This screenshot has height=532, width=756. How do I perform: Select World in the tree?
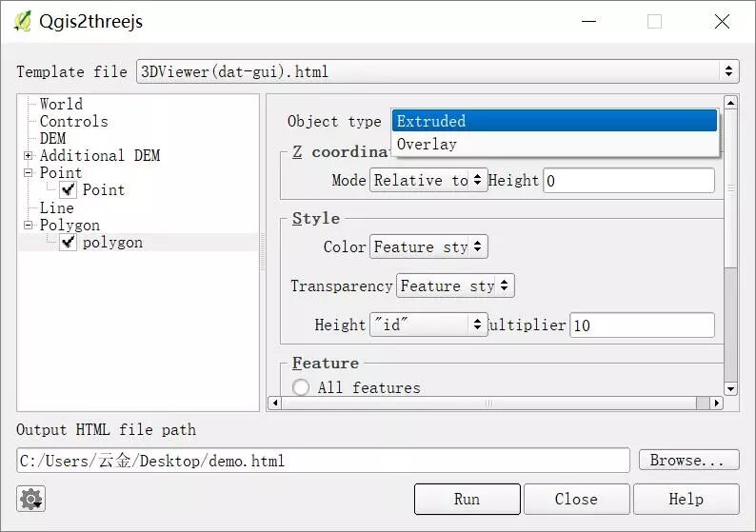(x=61, y=104)
